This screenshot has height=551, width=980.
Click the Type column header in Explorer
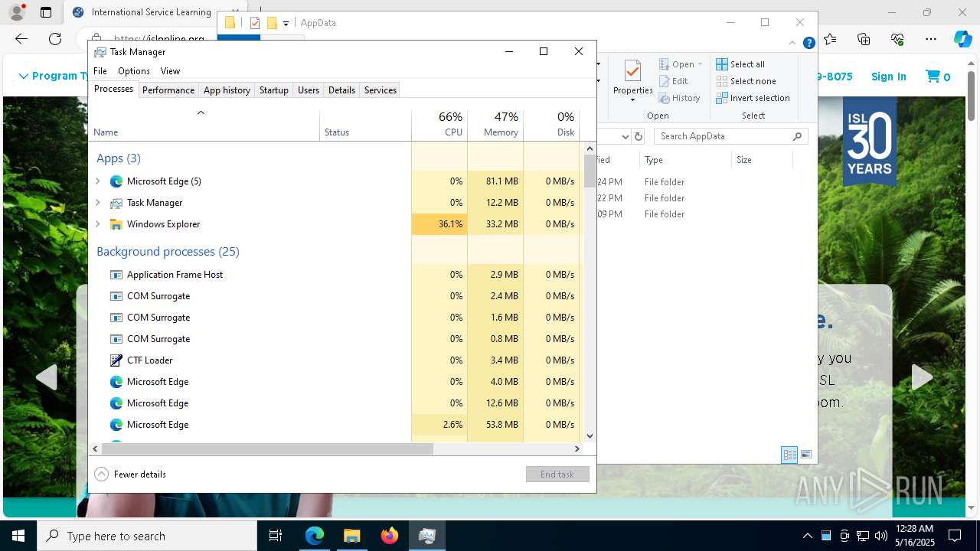[685, 160]
